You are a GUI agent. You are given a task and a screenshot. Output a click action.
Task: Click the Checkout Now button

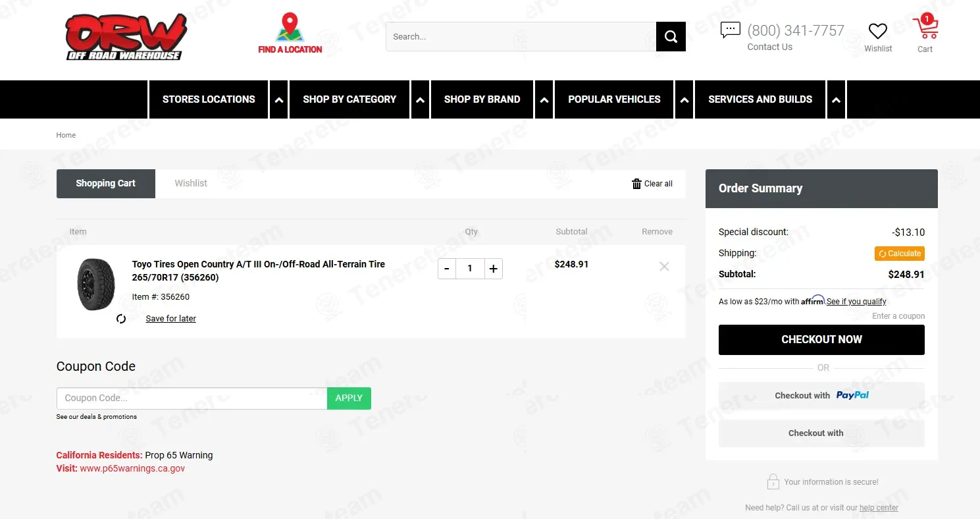(x=821, y=340)
